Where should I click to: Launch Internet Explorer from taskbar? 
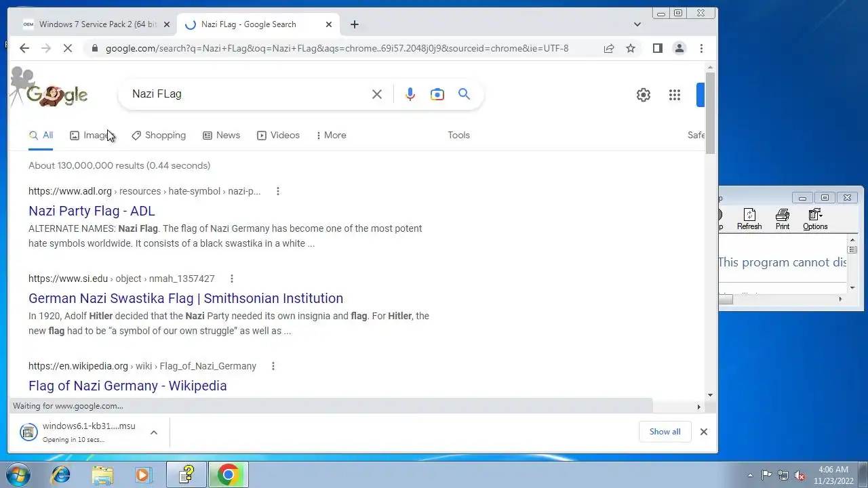pos(61,474)
